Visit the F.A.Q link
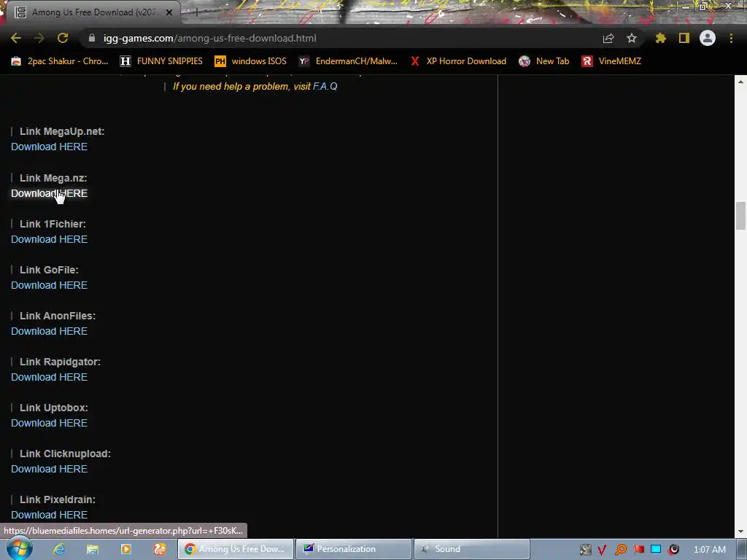The height and width of the screenshot is (560, 747). 325,86
